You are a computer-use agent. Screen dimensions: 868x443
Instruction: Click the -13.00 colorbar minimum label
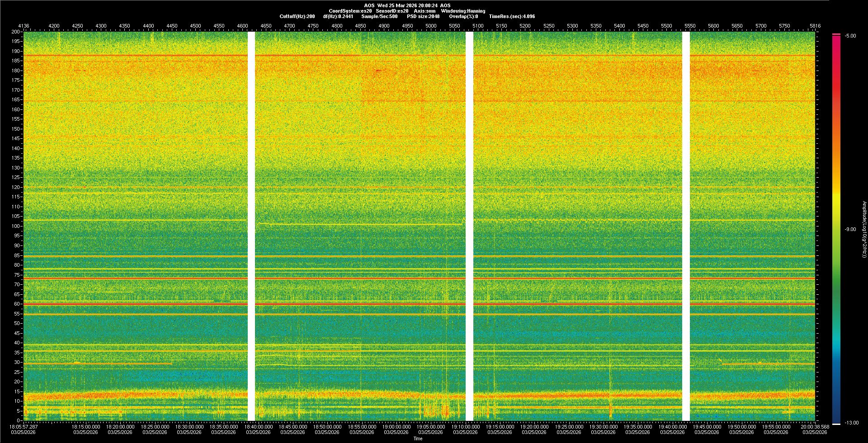(851, 423)
